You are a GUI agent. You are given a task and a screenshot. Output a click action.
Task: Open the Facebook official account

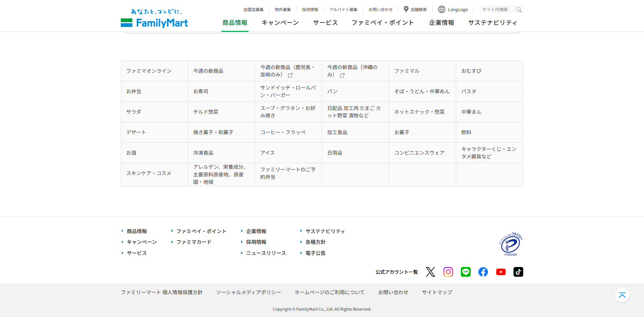click(483, 272)
